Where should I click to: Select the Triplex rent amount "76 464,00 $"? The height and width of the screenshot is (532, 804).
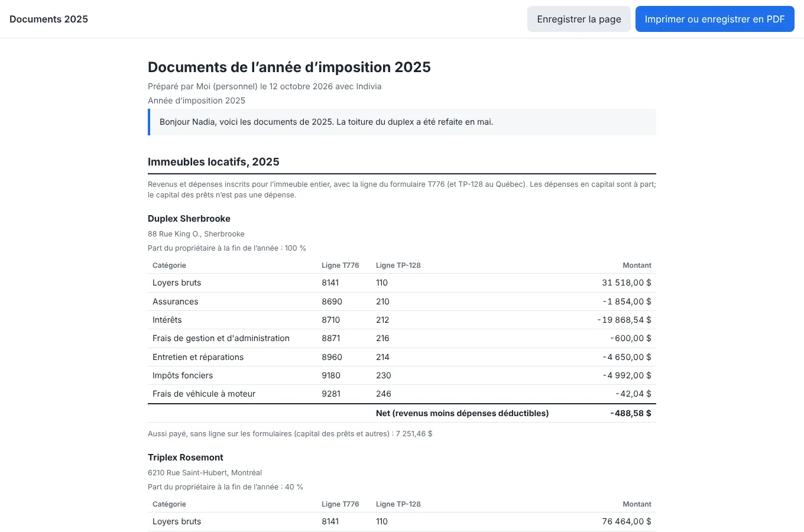tap(627, 521)
